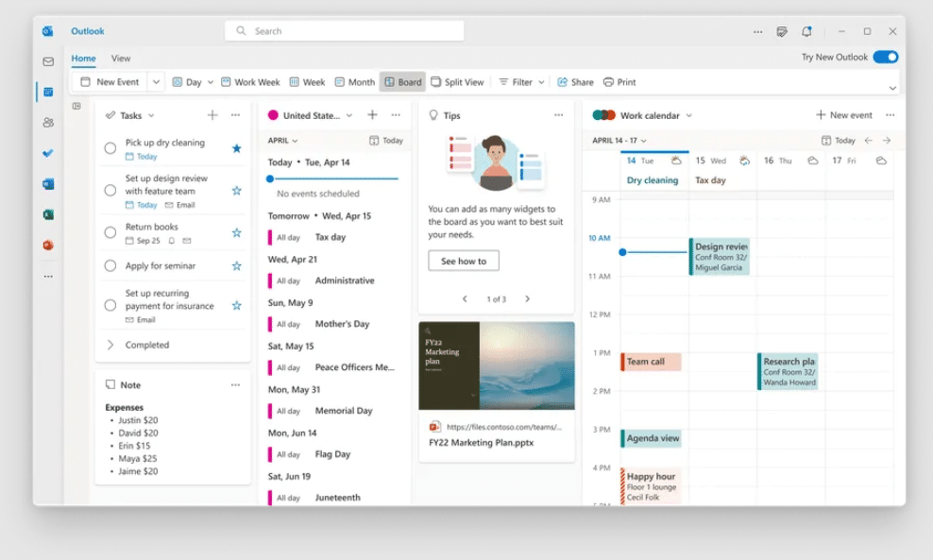Screen dimensions: 933x560
Task: Select the Week view
Action: pyautogui.click(x=307, y=82)
